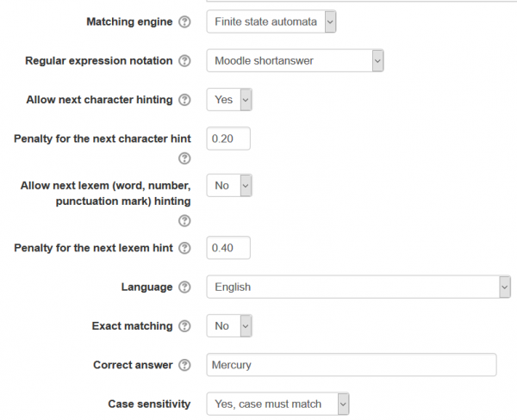The height and width of the screenshot is (420, 517).
Task: Click the Correct answer field containing Mercury
Action: (352, 365)
